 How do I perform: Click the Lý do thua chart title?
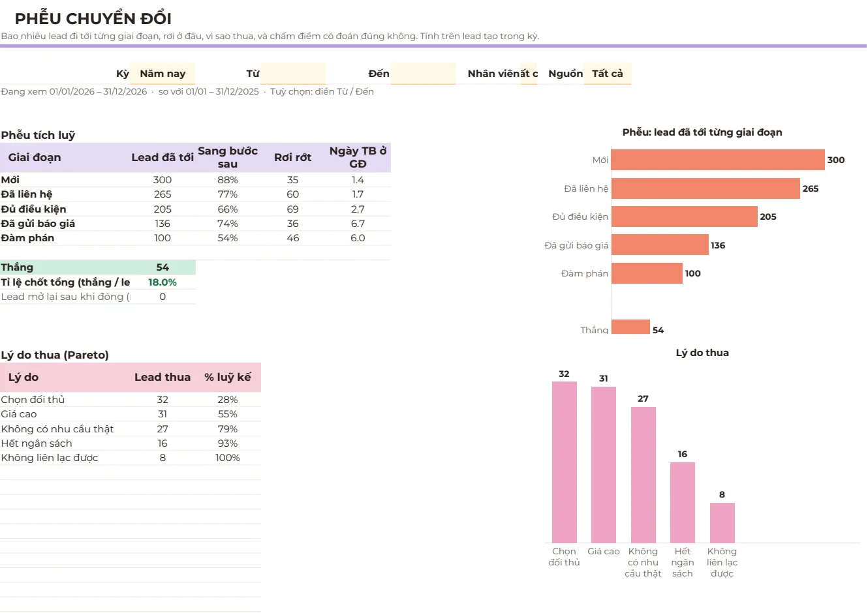tap(702, 353)
